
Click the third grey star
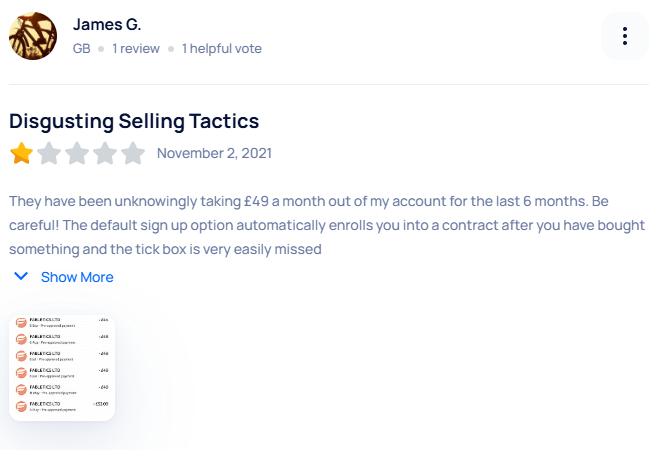(x=77, y=154)
